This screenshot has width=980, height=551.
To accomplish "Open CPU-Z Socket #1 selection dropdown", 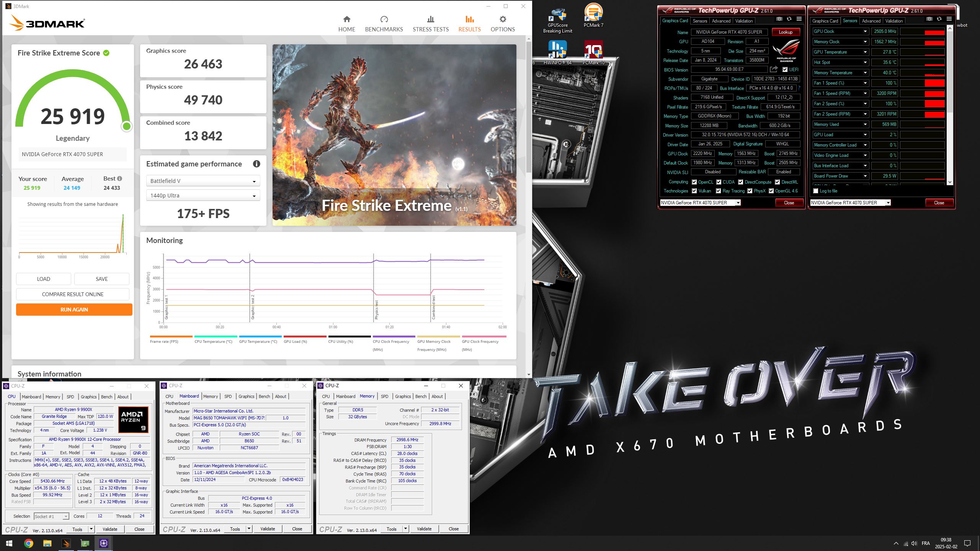I will pyautogui.click(x=51, y=516).
